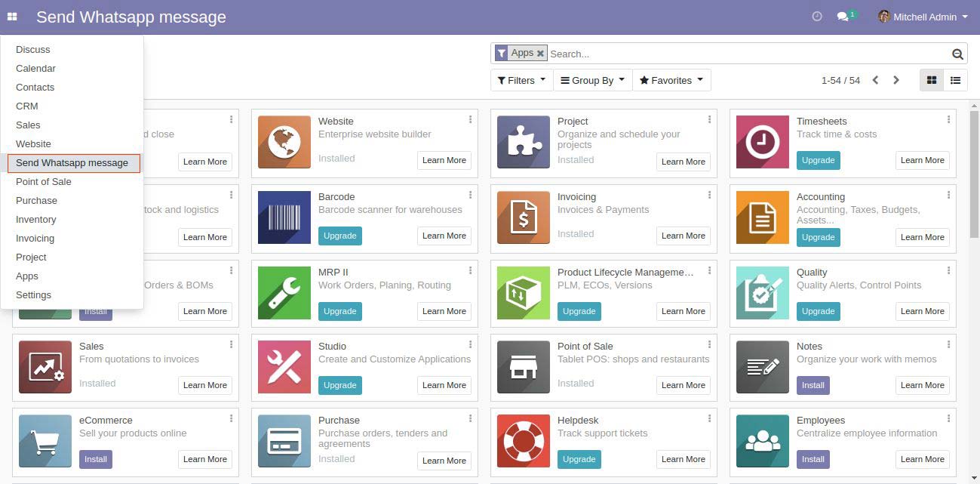Click the Product Lifecycle Management title

click(x=625, y=272)
